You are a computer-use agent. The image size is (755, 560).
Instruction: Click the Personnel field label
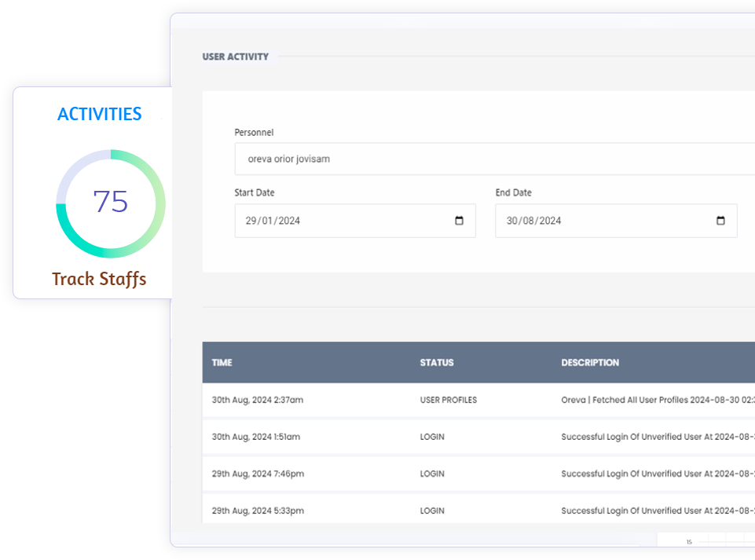click(254, 133)
